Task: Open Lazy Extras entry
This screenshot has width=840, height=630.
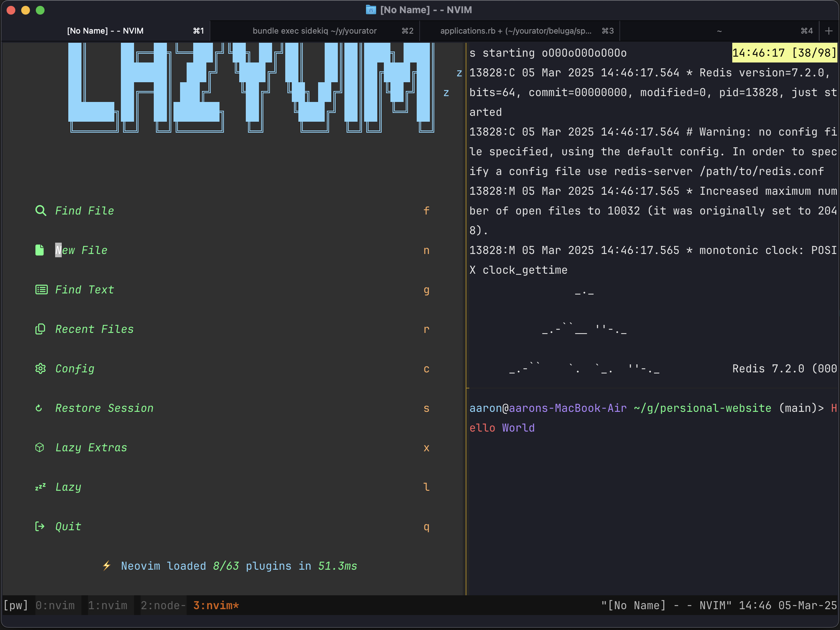Action: (232, 448)
